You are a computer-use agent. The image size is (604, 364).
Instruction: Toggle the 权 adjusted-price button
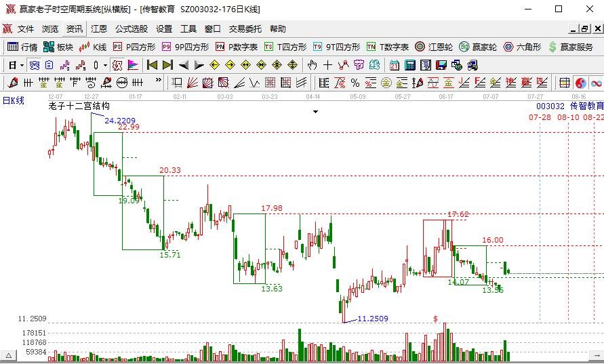[117, 65]
